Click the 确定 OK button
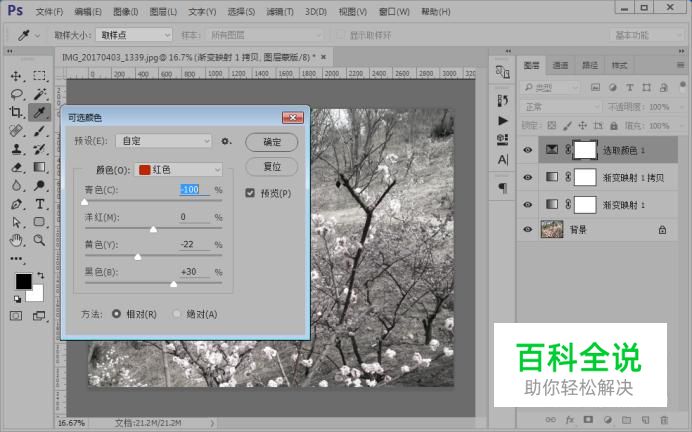This screenshot has width=692, height=432. tap(272, 142)
